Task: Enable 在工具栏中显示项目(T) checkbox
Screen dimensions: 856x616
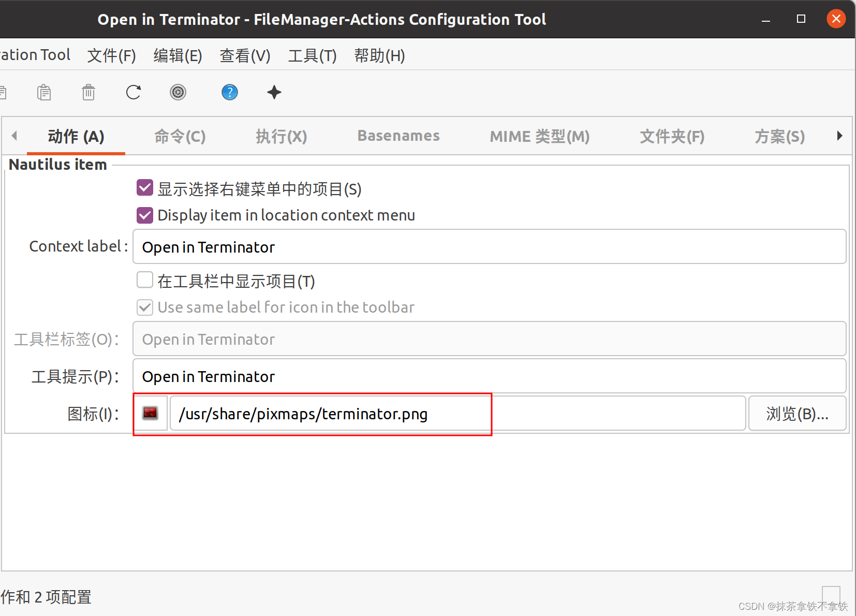Action: (145, 280)
